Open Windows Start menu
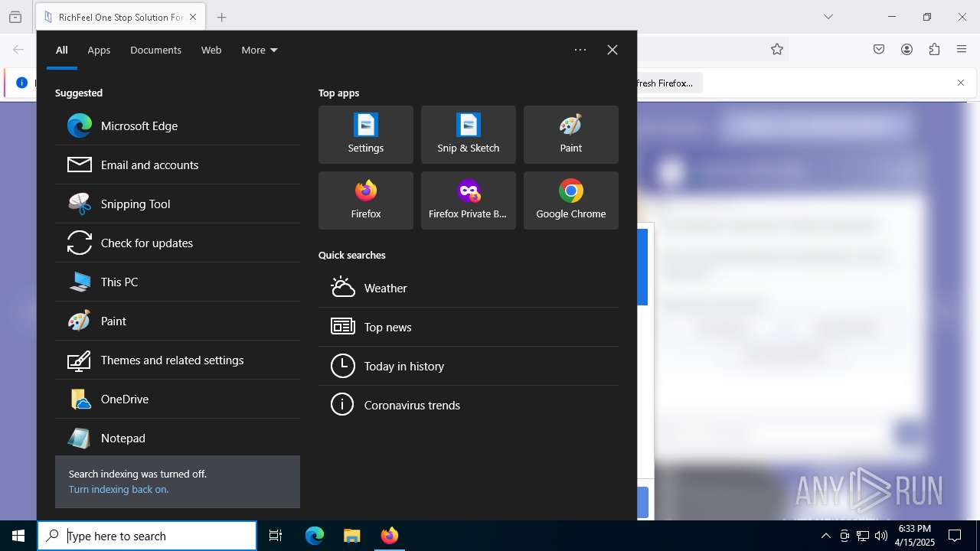Viewport: 980px width, 551px height. tap(18, 536)
